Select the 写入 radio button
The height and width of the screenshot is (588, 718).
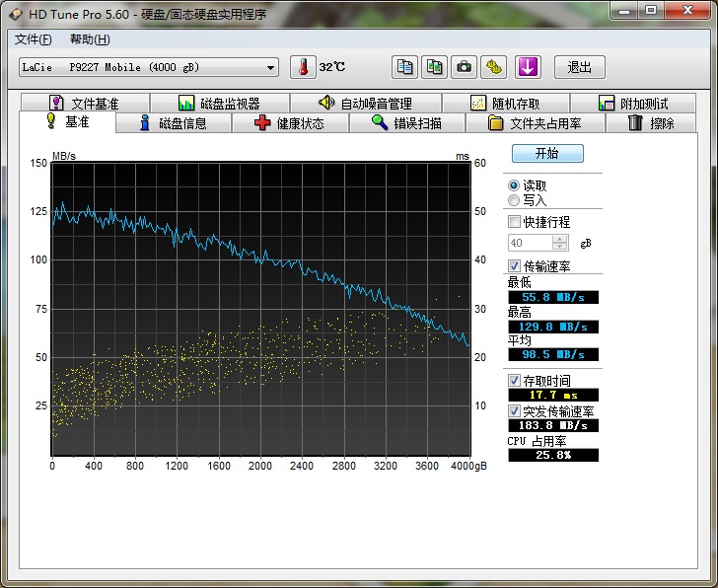pos(514,200)
